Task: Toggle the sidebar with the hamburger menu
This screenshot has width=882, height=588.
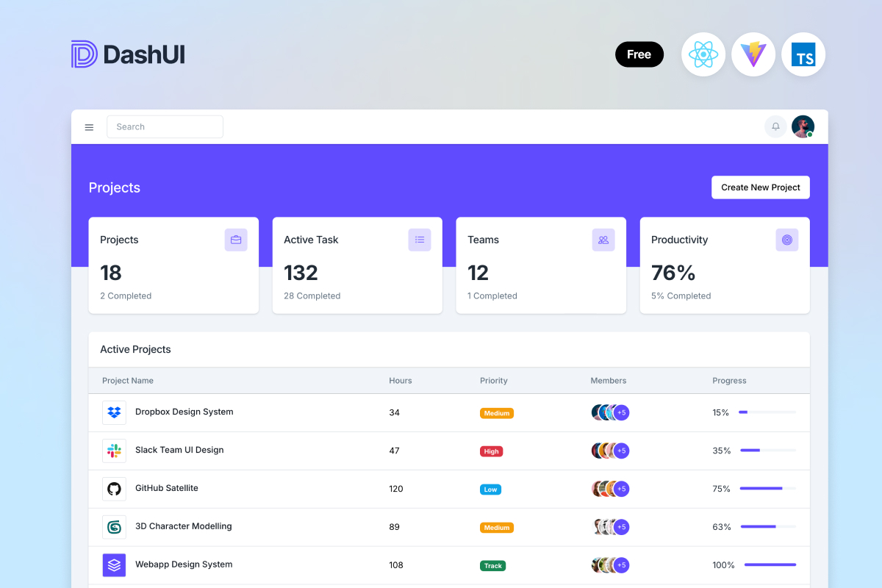Action: tap(89, 126)
